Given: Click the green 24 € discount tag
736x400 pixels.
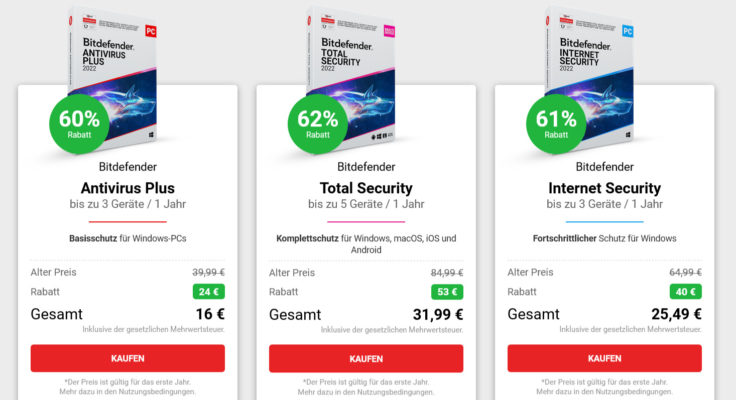Looking at the screenshot, I should tap(209, 292).
